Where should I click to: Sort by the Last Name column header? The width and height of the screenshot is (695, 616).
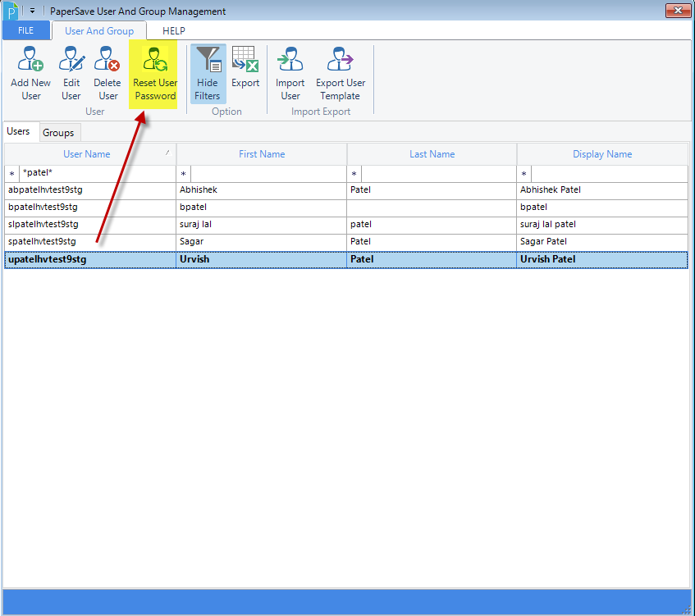432,153
